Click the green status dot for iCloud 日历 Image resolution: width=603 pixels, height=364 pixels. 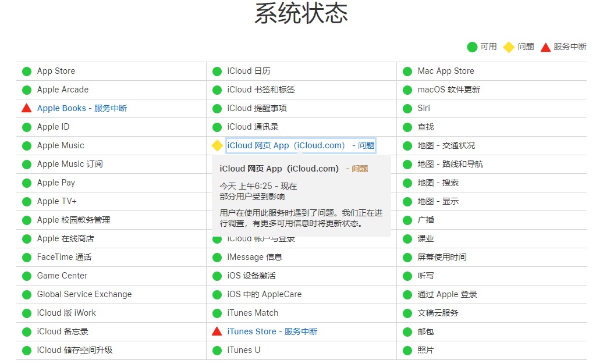coord(217,71)
